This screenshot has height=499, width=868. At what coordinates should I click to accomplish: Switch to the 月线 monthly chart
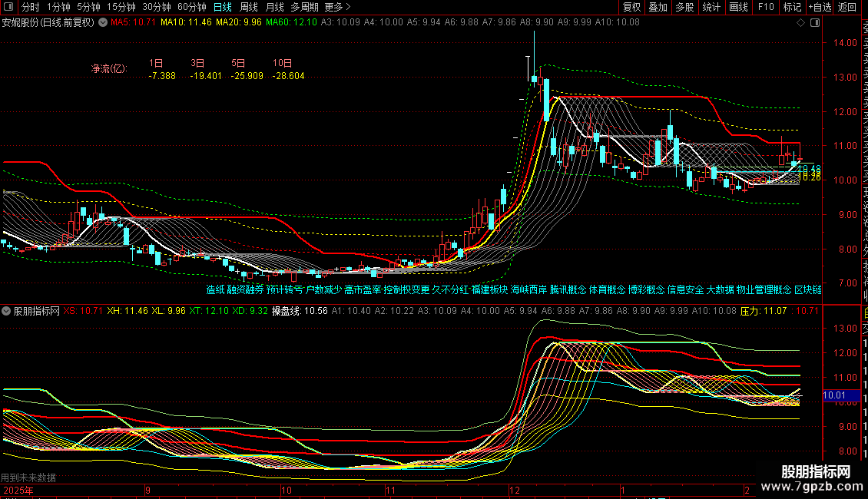coord(274,7)
